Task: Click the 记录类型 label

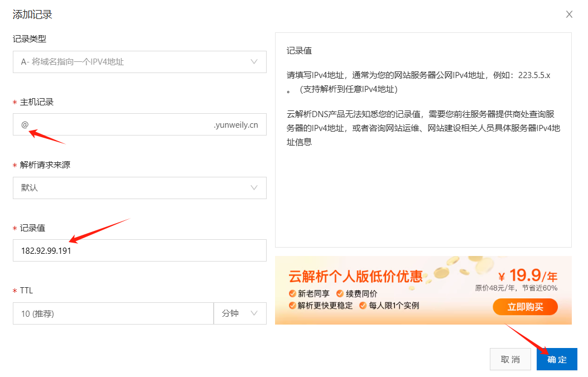Action: click(30, 38)
